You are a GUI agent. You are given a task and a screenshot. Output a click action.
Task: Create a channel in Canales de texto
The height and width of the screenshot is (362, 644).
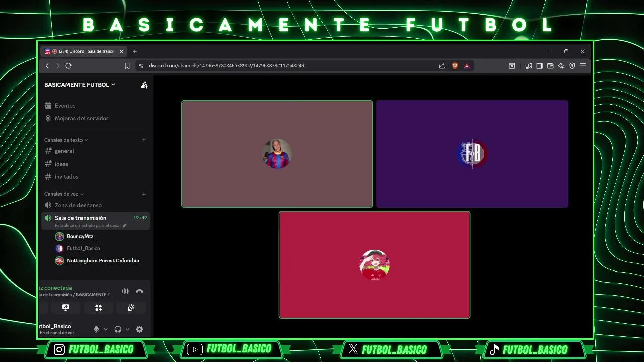coord(144,140)
